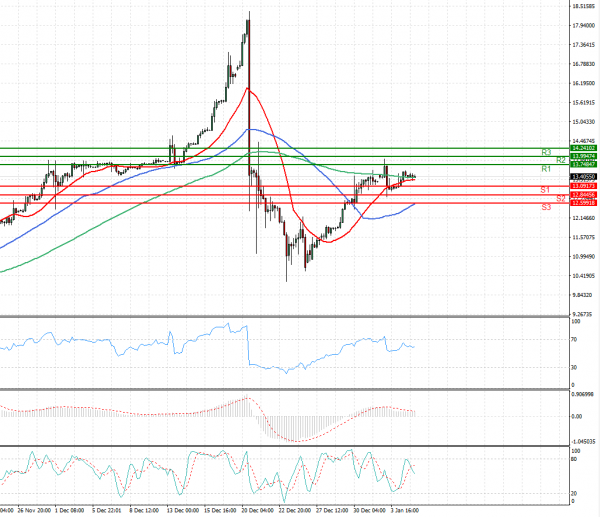Click the S2 support label
The image size is (600, 517).
561,198
